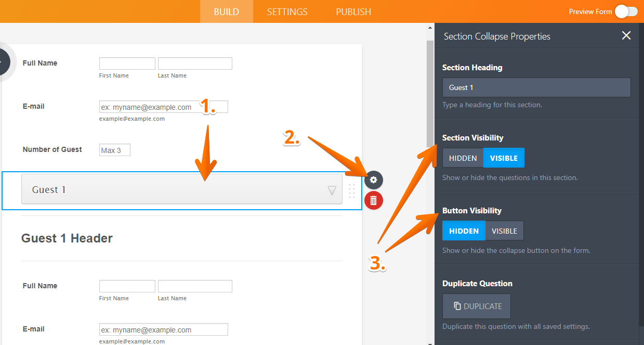Screen dimensions: 644x345
Task: Click the partially visible circular icon on left
Action: click(x=2, y=62)
